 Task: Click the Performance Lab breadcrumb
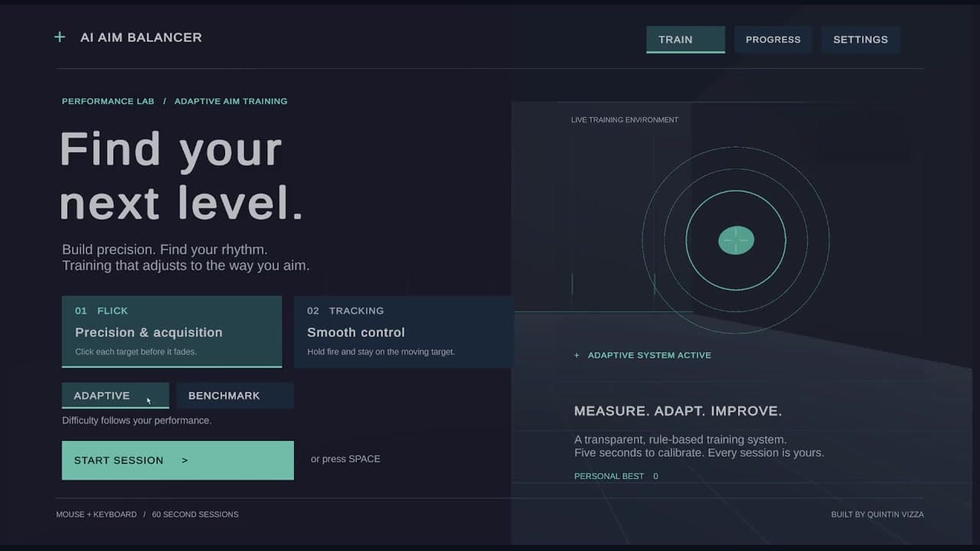(x=108, y=101)
